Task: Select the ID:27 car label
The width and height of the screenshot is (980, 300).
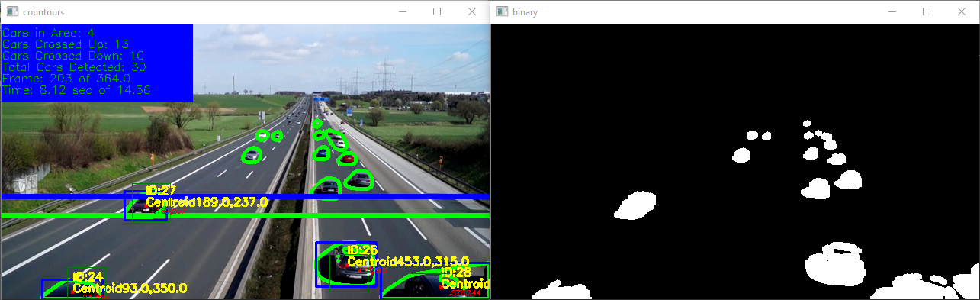Action: coord(161,190)
